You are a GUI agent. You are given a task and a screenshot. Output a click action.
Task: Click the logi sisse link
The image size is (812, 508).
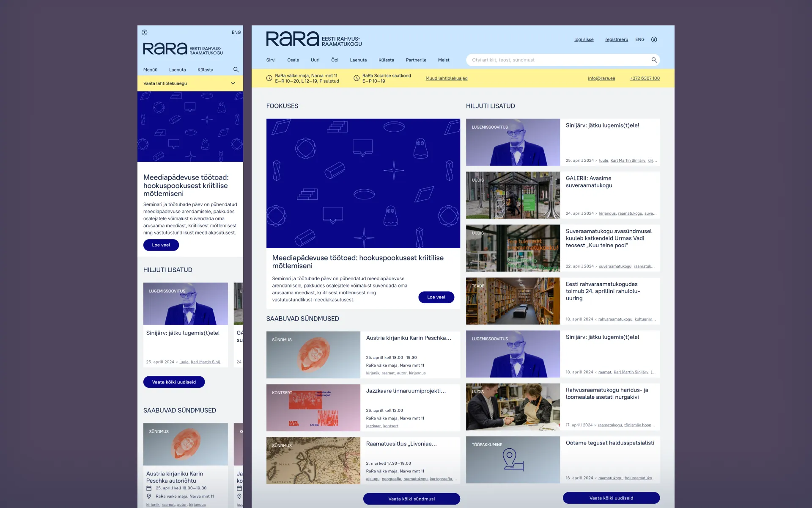[584, 40]
